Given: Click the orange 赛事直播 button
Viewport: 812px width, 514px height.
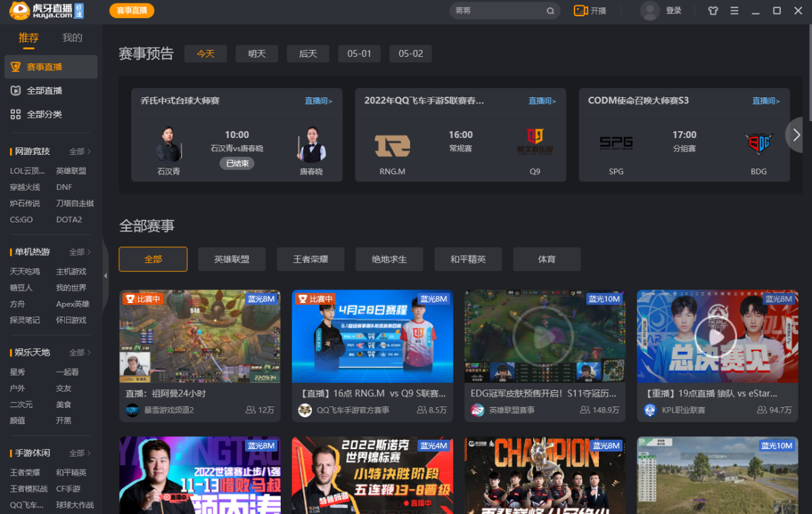Looking at the screenshot, I should click(131, 11).
